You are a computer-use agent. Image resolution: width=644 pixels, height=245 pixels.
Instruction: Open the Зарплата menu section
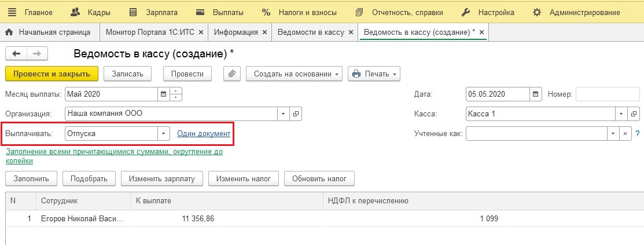(153, 12)
